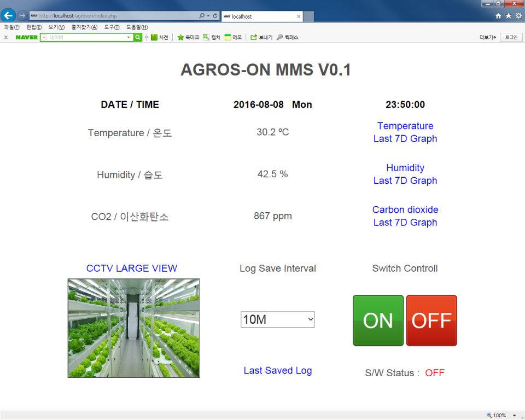Open the 파일(F) menu

click(11, 27)
